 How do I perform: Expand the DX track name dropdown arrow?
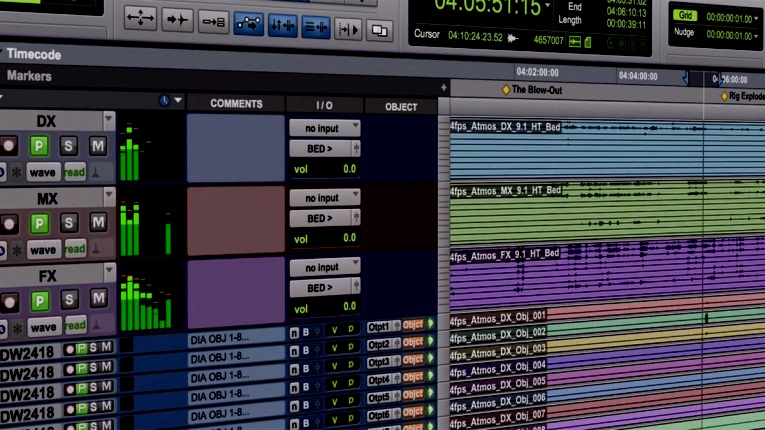click(108, 119)
